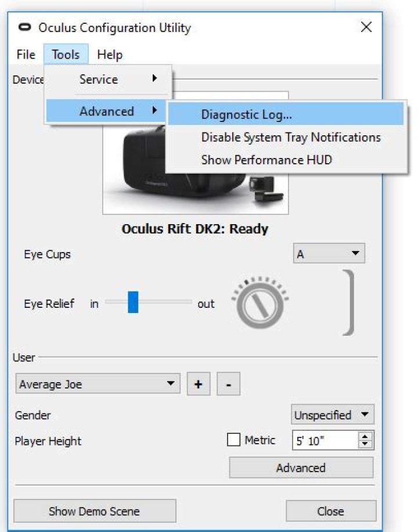Click the Oculus Rift DK2: Ready status text
Viewport: 418px width, 532px height.
(x=195, y=229)
